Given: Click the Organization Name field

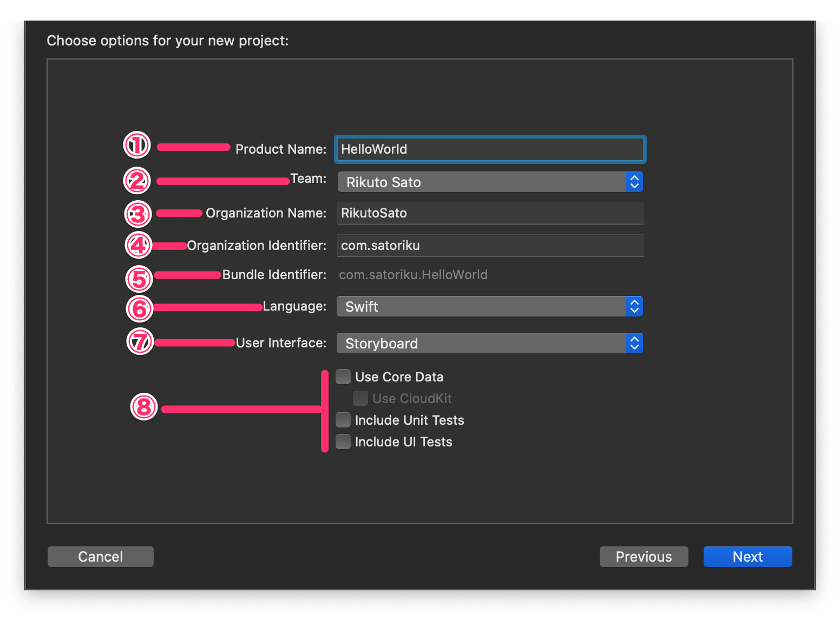Looking at the screenshot, I should 490,213.
